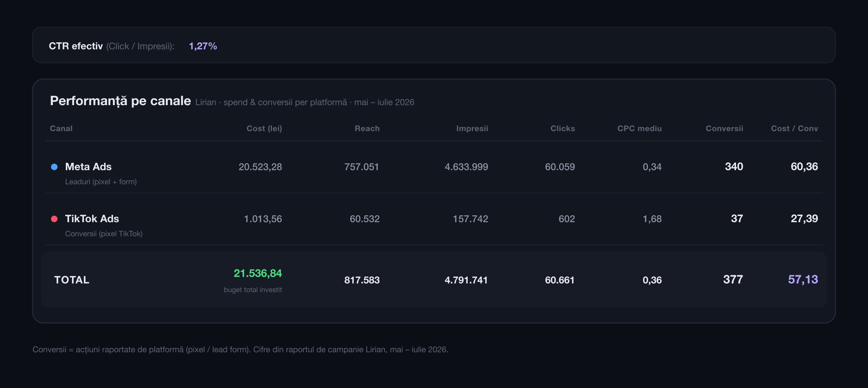Click the Impresii column header
Viewport: 868px width, 388px height.
tap(472, 128)
